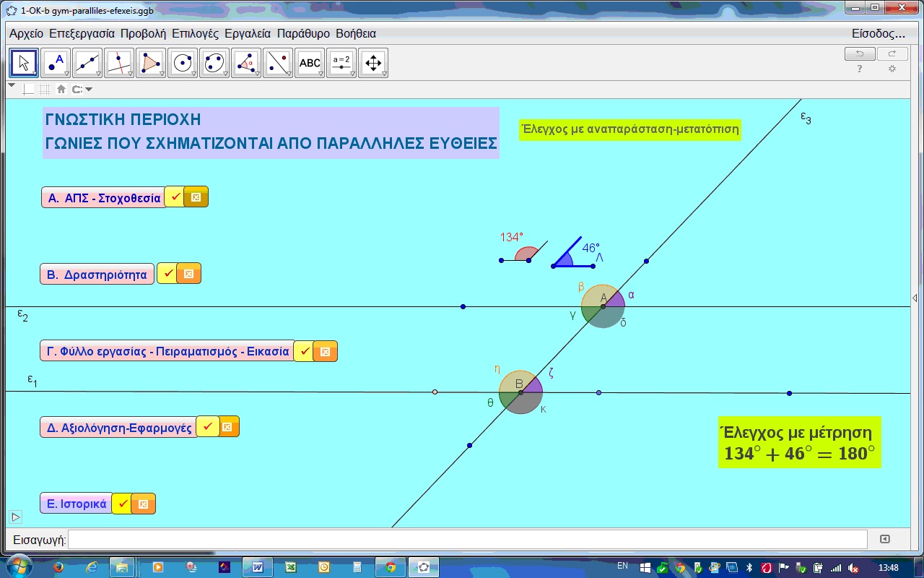Select the Perpendicular Line tool

pos(119,64)
